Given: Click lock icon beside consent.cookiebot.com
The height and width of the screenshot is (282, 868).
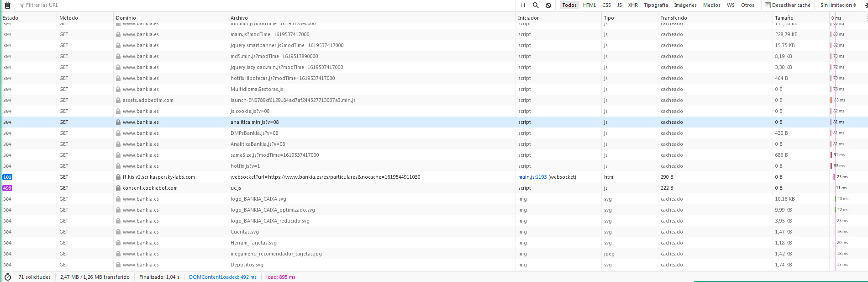Looking at the screenshot, I should point(118,188).
